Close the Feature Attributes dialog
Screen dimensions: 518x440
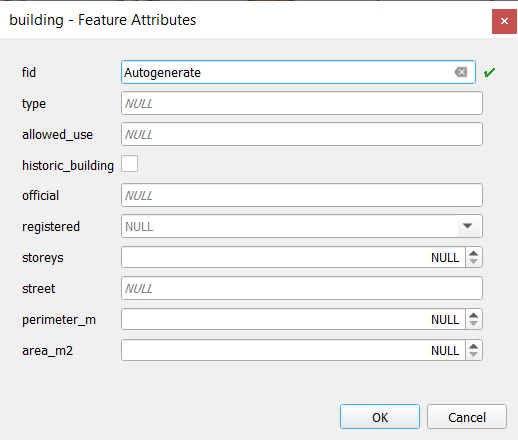(x=504, y=21)
